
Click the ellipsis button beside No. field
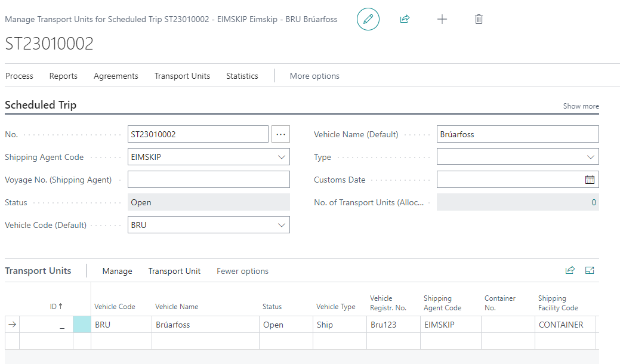pos(280,134)
